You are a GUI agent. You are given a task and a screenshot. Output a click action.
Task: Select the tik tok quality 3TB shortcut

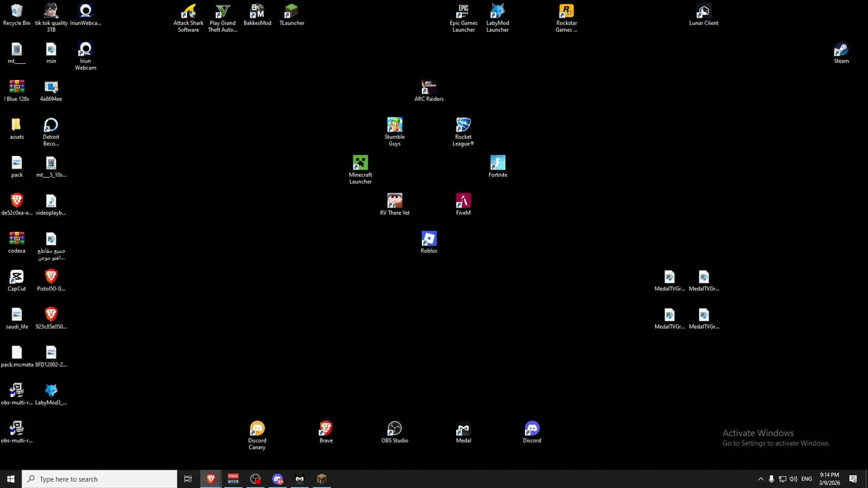point(51,18)
